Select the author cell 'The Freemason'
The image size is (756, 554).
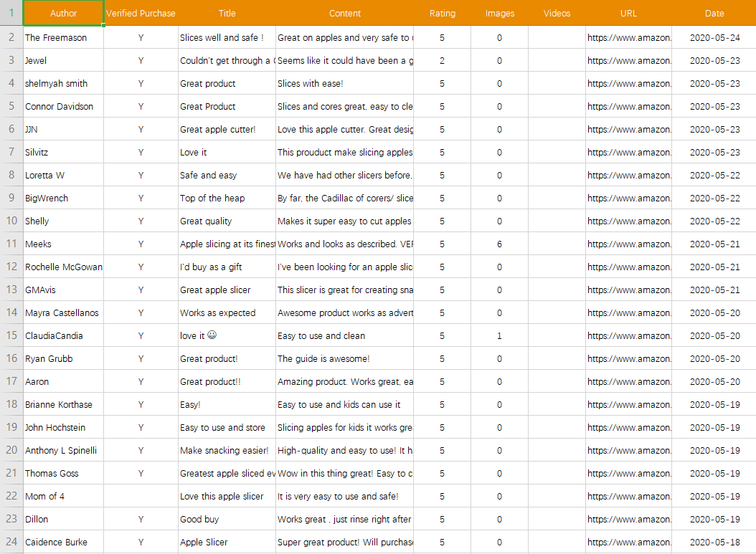pos(63,37)
